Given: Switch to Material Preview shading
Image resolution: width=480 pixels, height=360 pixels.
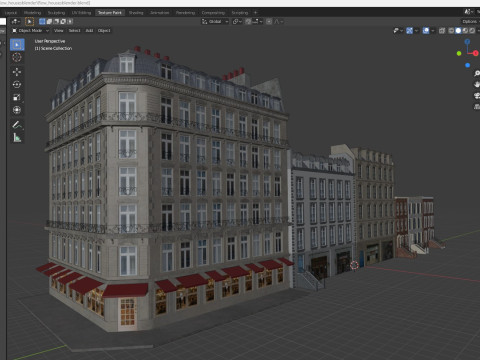Looking at the screenshot, I should (465, 31).
